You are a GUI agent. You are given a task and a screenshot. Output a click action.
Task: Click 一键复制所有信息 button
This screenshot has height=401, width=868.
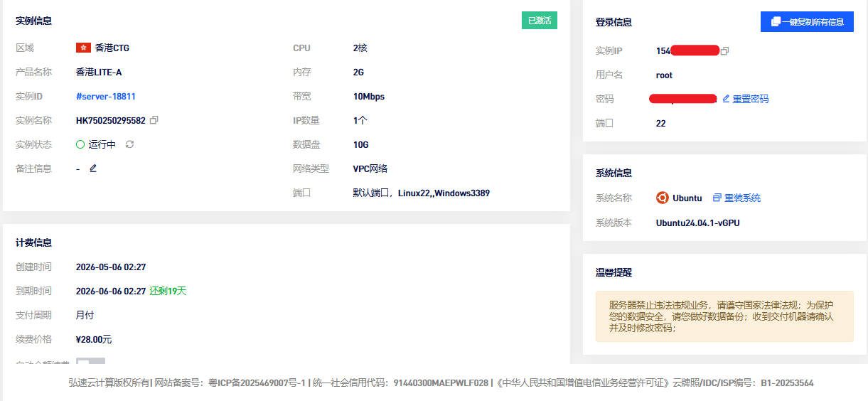[x=807, y=22]
